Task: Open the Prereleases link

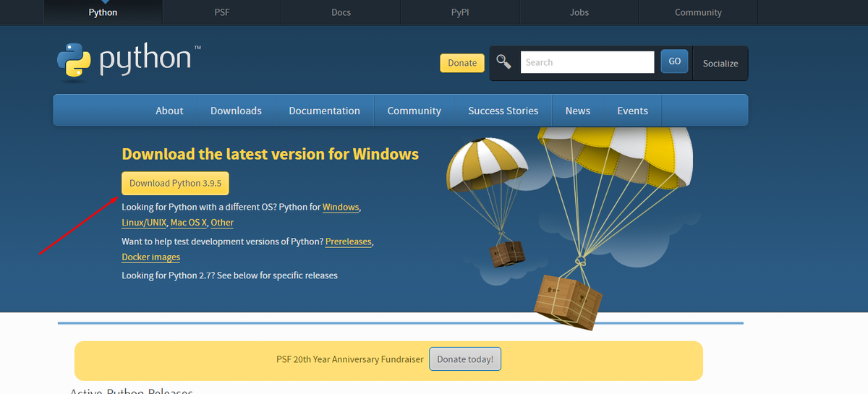Action: [349, 241]
